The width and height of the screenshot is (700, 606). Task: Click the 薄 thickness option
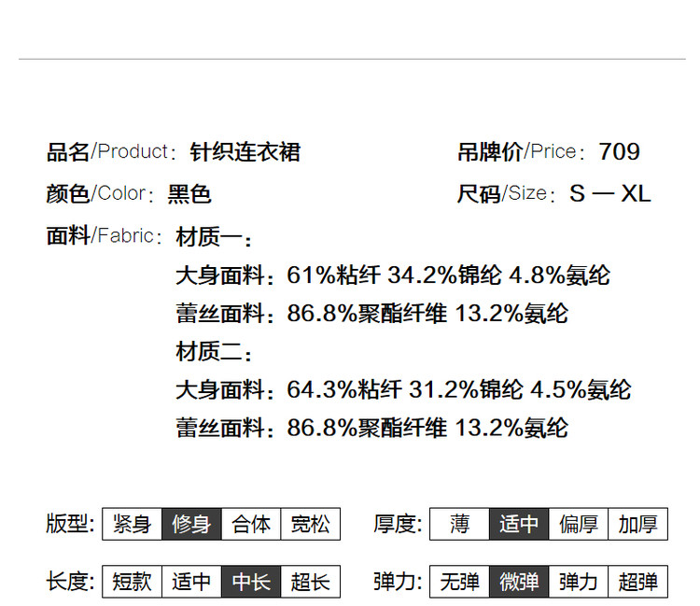coord(459,524)
